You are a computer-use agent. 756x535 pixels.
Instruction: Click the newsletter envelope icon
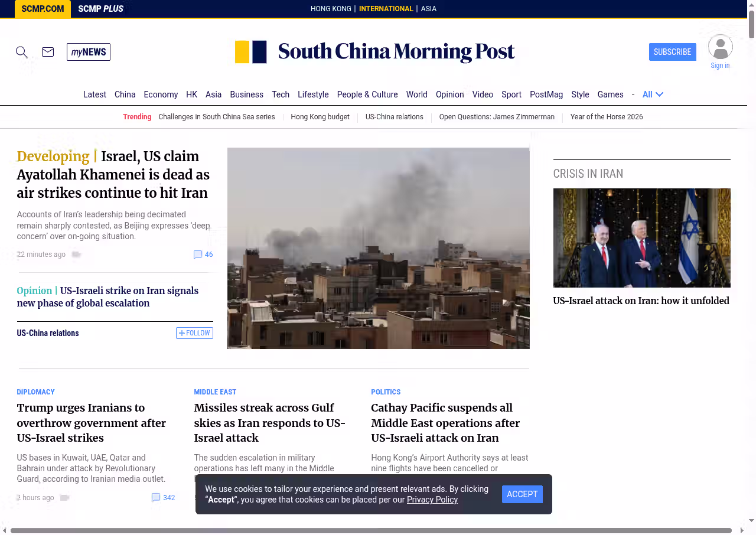tap(48, 52)
